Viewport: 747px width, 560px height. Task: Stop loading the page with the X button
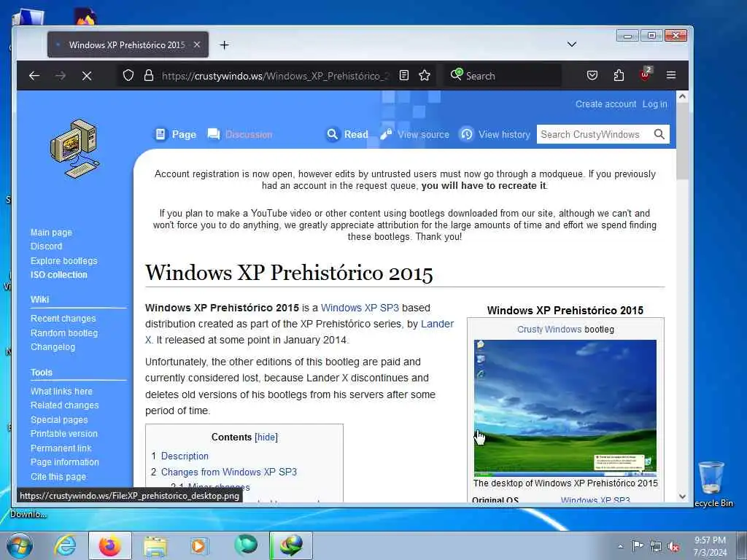tap(87, 76)
